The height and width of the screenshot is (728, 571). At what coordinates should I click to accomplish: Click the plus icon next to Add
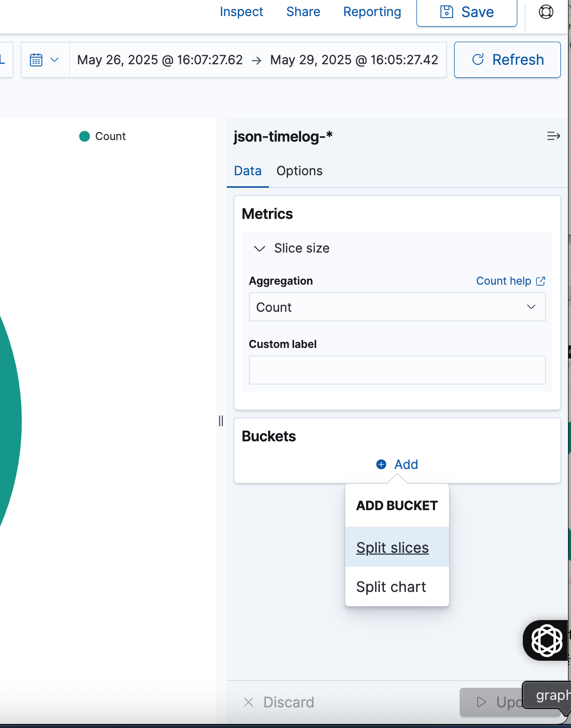(x=381, y=464)
